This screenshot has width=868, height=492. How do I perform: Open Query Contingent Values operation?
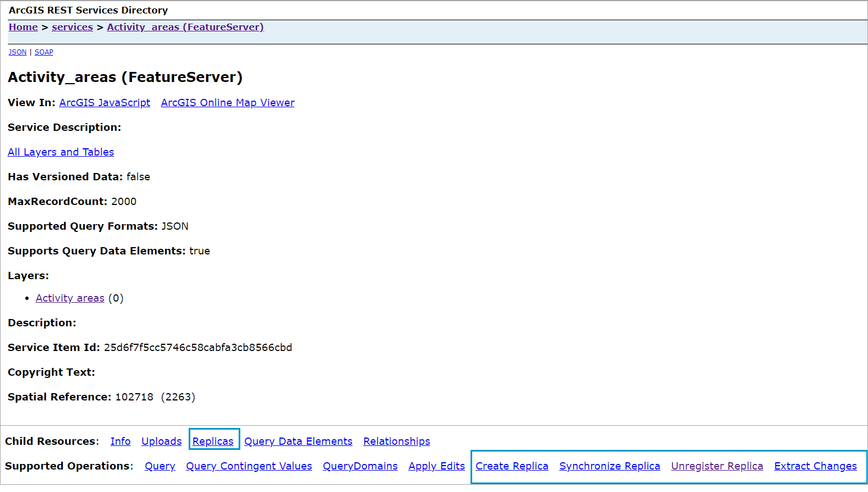pyautogui.click(x=249, y=466)
